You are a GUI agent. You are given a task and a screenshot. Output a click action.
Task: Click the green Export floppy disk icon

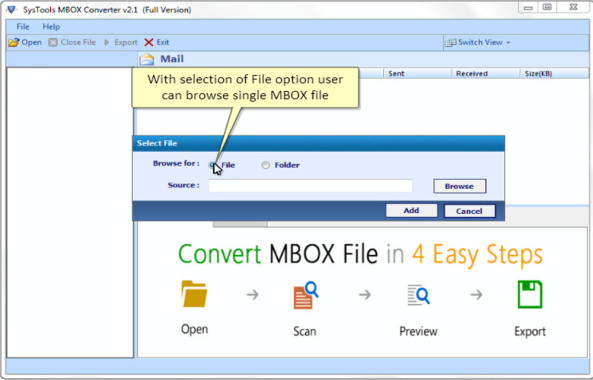click(x=530, y=294)
